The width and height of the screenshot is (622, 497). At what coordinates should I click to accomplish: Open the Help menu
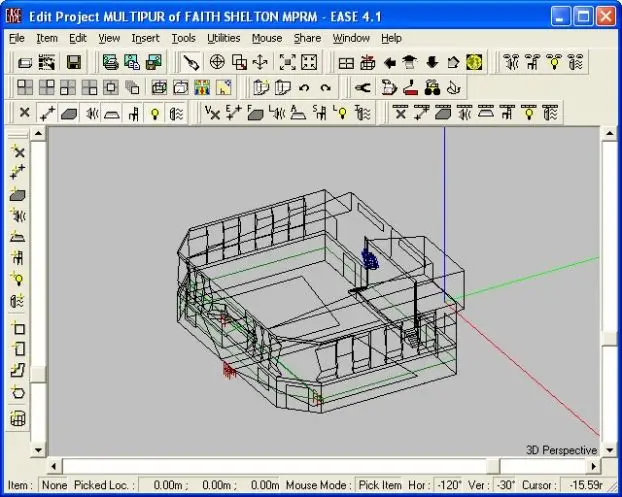pos(391,38)
